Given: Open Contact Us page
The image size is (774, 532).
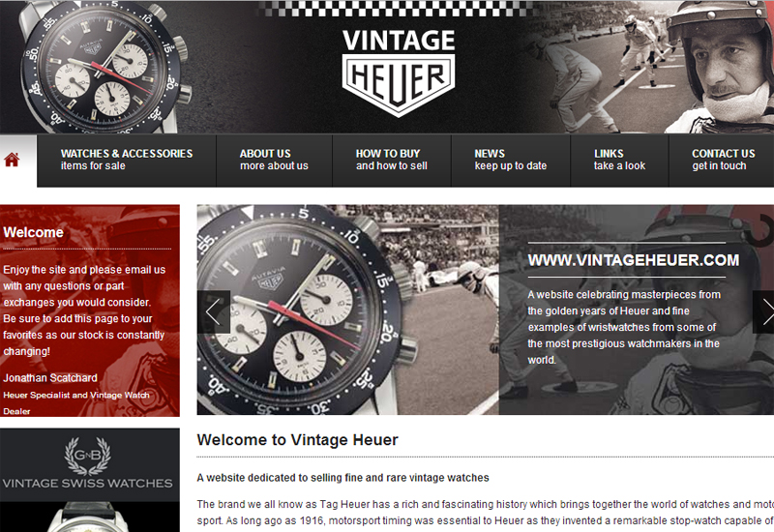Looking at the screenshot, I should tap(722, 160).
